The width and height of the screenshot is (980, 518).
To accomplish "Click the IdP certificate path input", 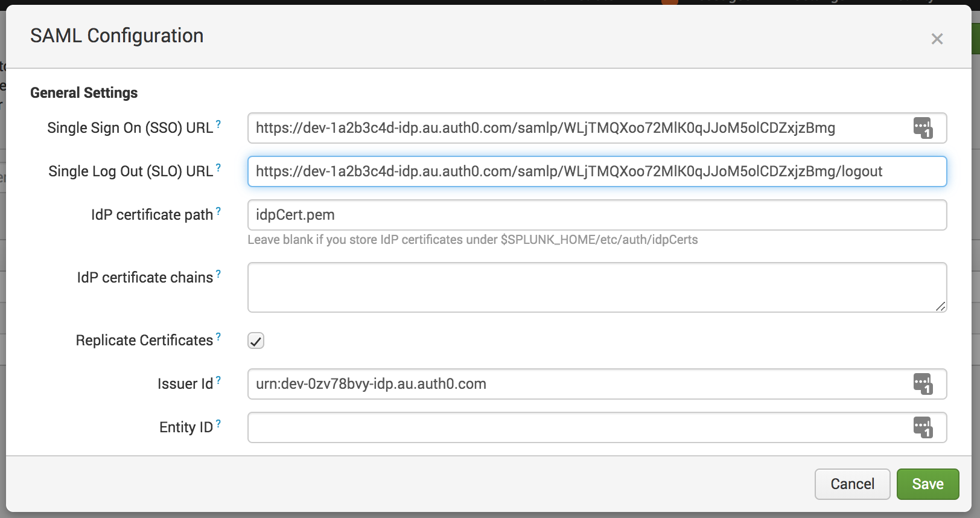I will pyautogui.click(x=596, y=215).
